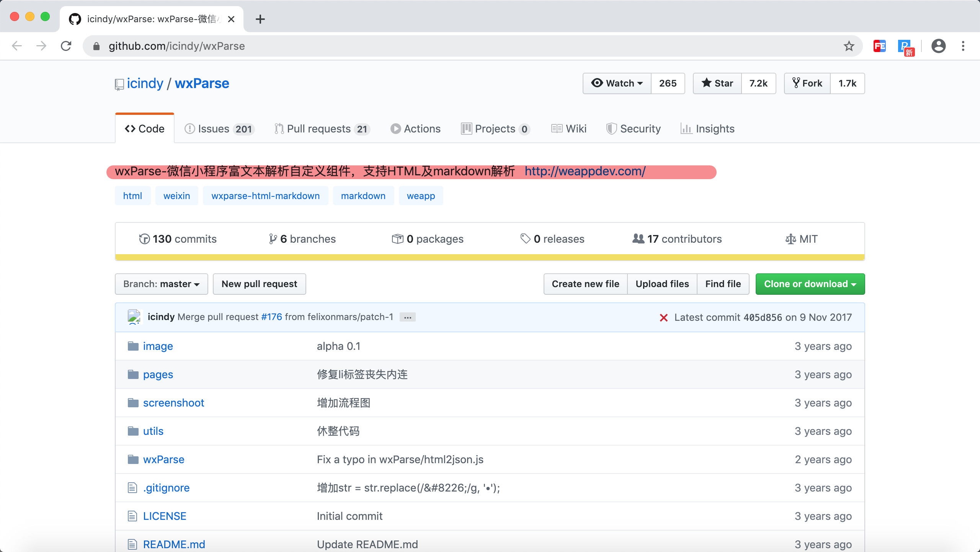Click the MIT license scale icon

[791, 239]
